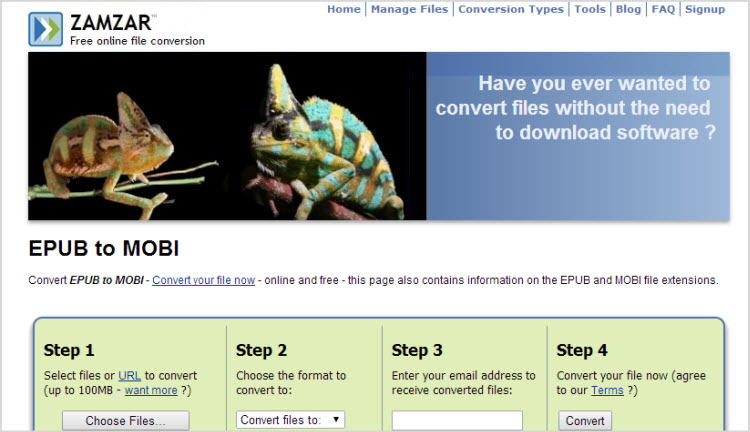Click the chameleon banner image
This screenshot has height=432, width=750.
click(227, 136)
